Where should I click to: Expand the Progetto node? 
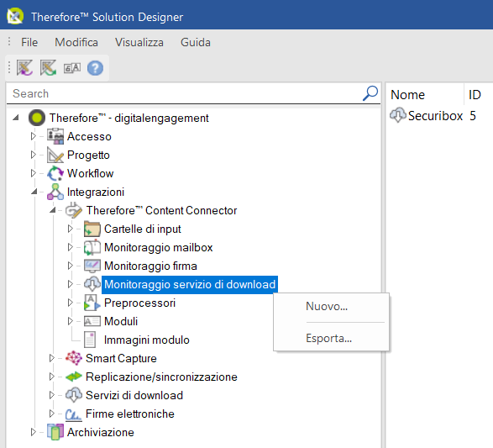coord(34,155)
